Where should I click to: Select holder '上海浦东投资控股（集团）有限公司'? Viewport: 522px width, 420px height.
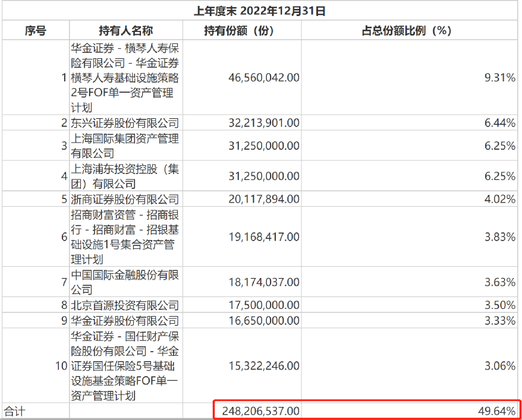[x=125, y=176]
